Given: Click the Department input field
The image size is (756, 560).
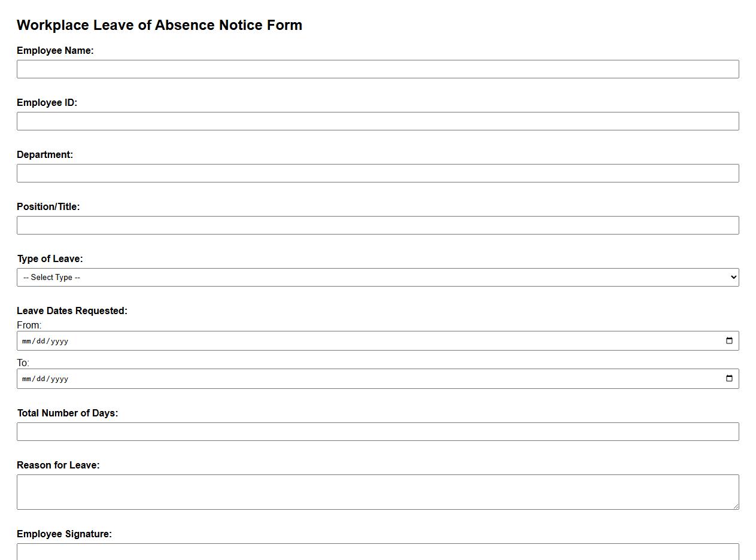Looking at the screenshot, I should point(378,173).
